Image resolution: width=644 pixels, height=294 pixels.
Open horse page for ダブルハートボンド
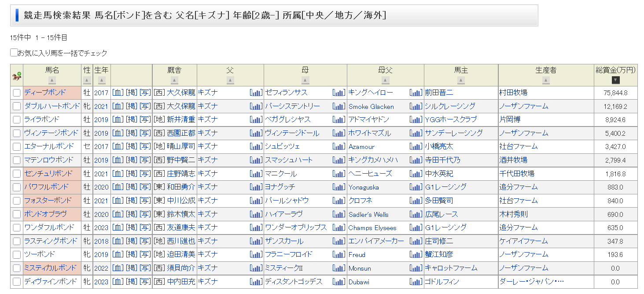click(52, 106)
